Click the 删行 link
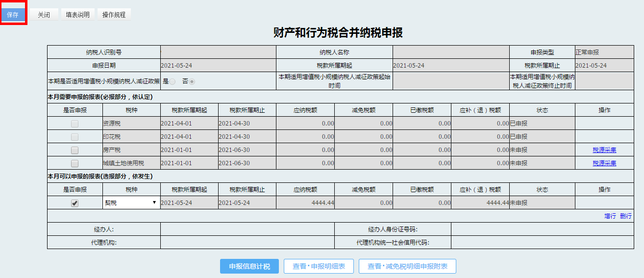 626,216
